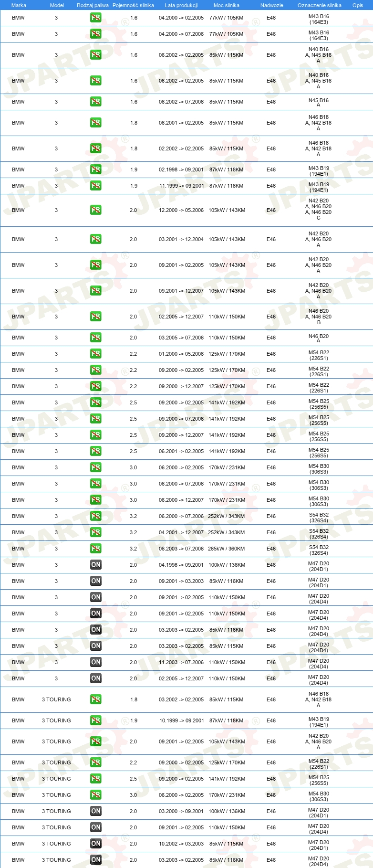The height and width of the screenshot is (868, 373).
Task: Click the PB icon in the 09.2001 -> 12.2007 row
Action: pos(96,291)
